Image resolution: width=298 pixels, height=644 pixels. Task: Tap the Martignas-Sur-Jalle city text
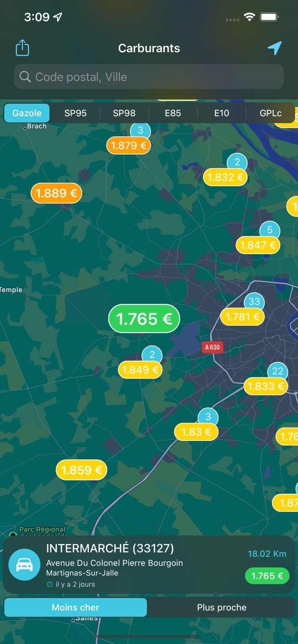[82, 573]
